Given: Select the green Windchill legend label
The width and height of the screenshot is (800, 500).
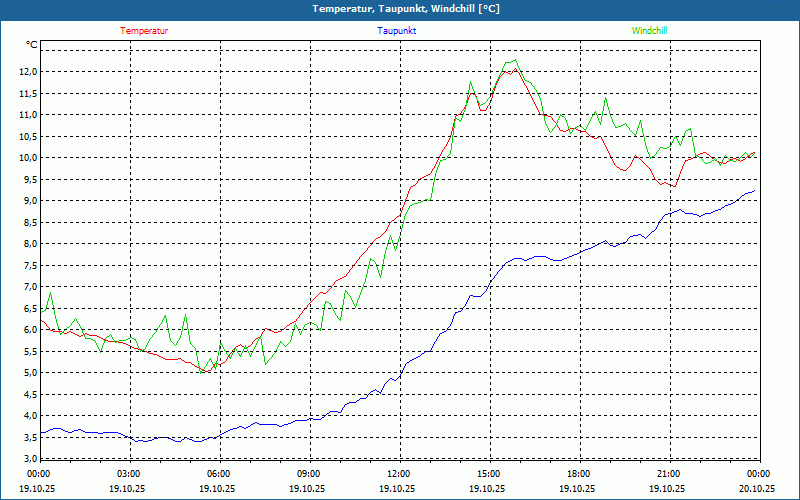Looking at the screenshot, I should [x=649, y=31].
